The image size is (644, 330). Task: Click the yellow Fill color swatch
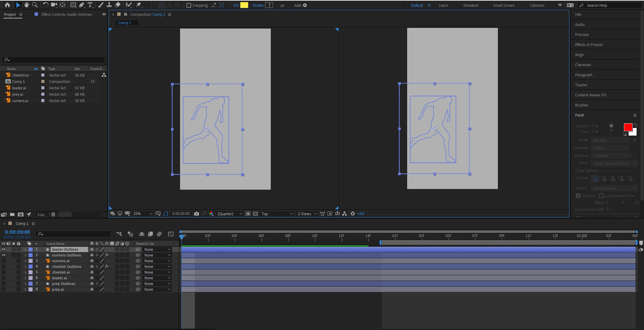click(x=244, y=5)
